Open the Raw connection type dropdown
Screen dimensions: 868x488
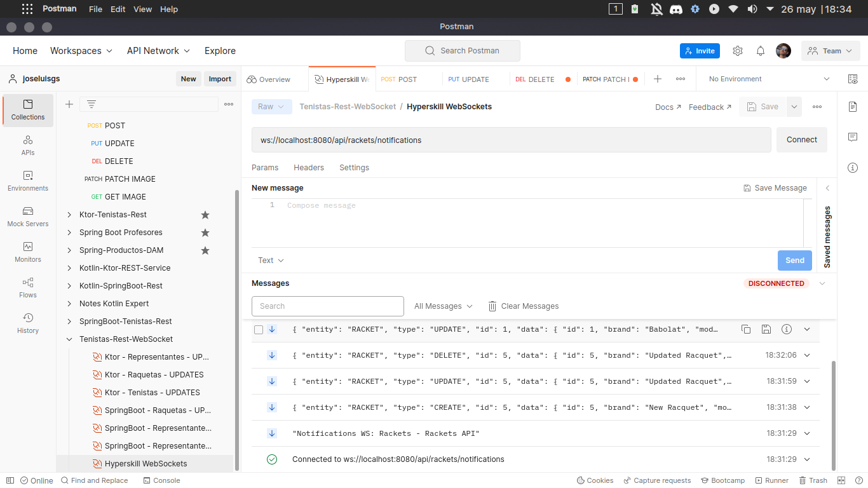click(272, 107)
